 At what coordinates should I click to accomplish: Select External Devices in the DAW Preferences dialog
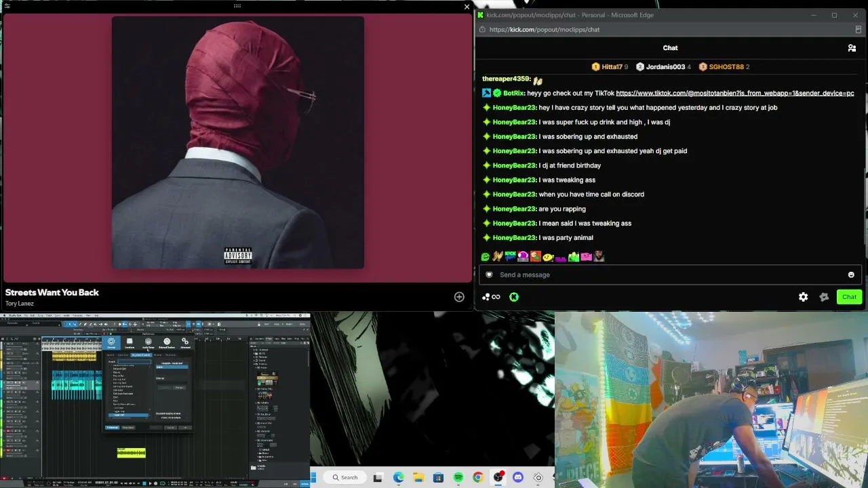pyautogui.click(x=167, y=344)
